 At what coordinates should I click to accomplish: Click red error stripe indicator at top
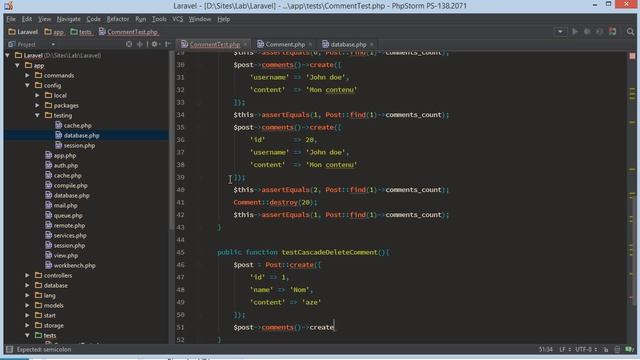click(632, 56)
